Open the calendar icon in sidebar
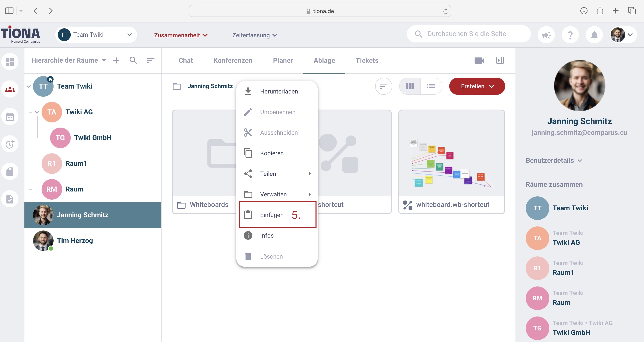Image resolution: width=644 pixels, height=342 pixels. click(10, 117)
